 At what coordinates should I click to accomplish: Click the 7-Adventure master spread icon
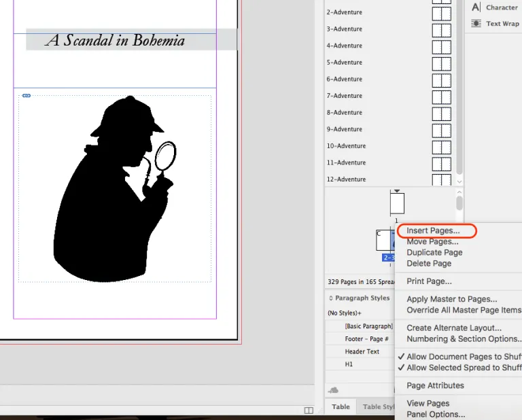tap(441, 97)
